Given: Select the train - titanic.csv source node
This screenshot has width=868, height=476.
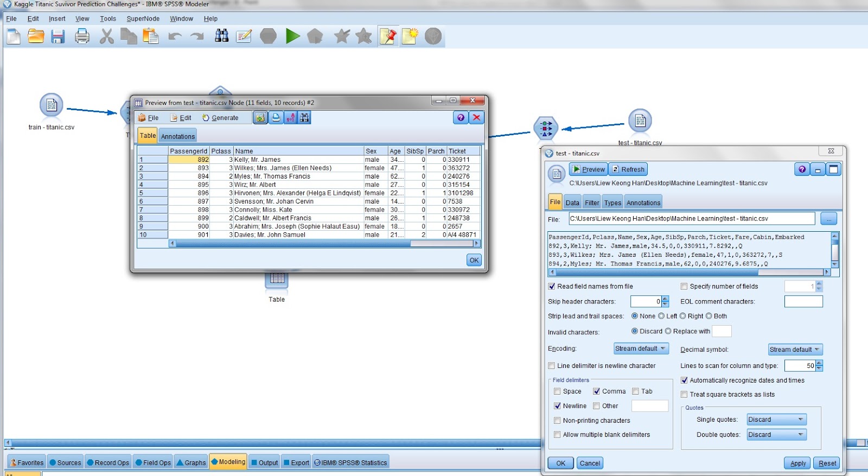Looking at the screenshot, I should (52, 105).
